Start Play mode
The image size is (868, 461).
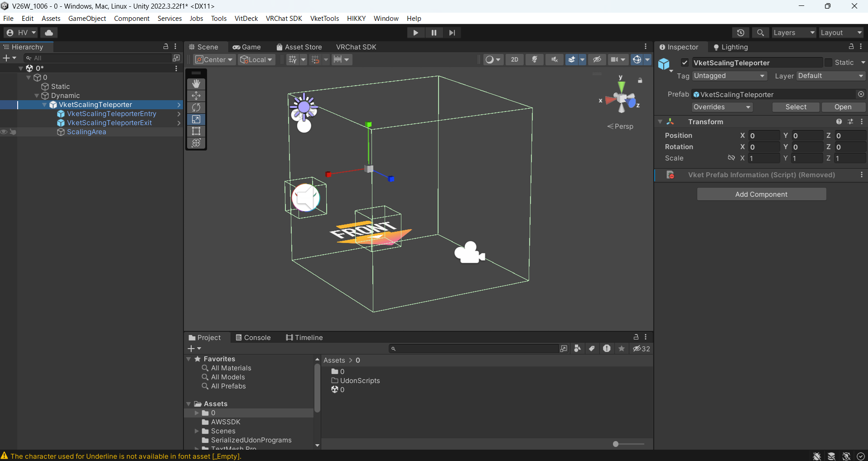pos(416,33)
